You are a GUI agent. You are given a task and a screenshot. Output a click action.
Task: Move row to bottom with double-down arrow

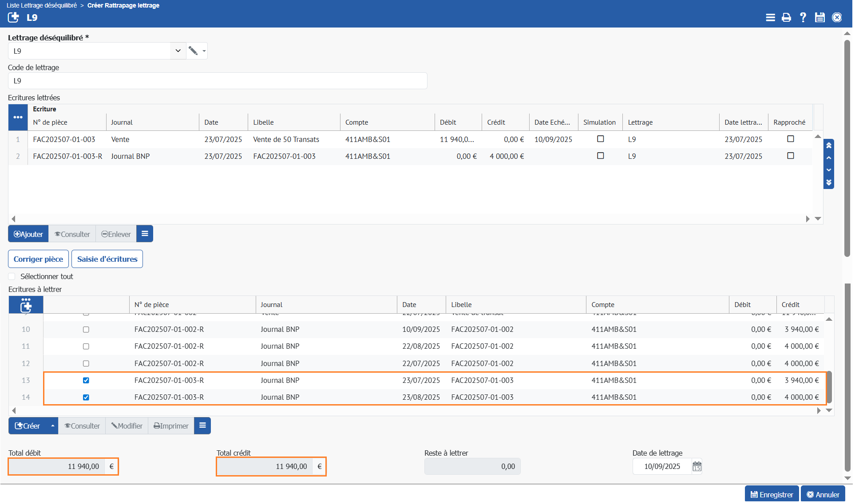[828, 182]
